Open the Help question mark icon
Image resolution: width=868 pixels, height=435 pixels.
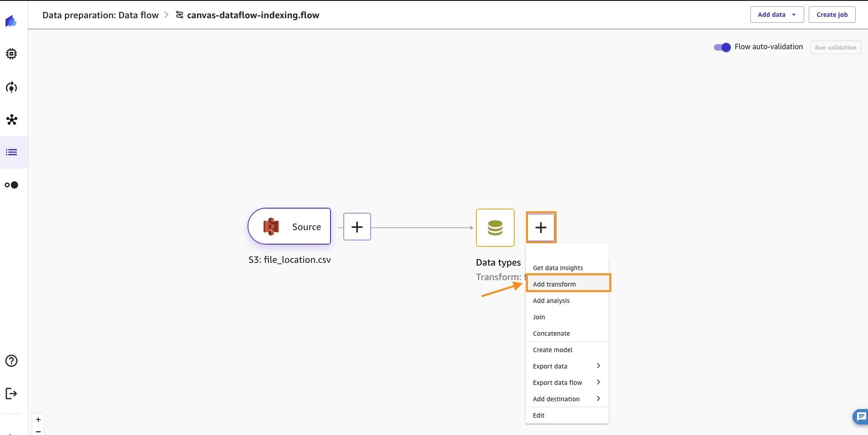point(11,361)
